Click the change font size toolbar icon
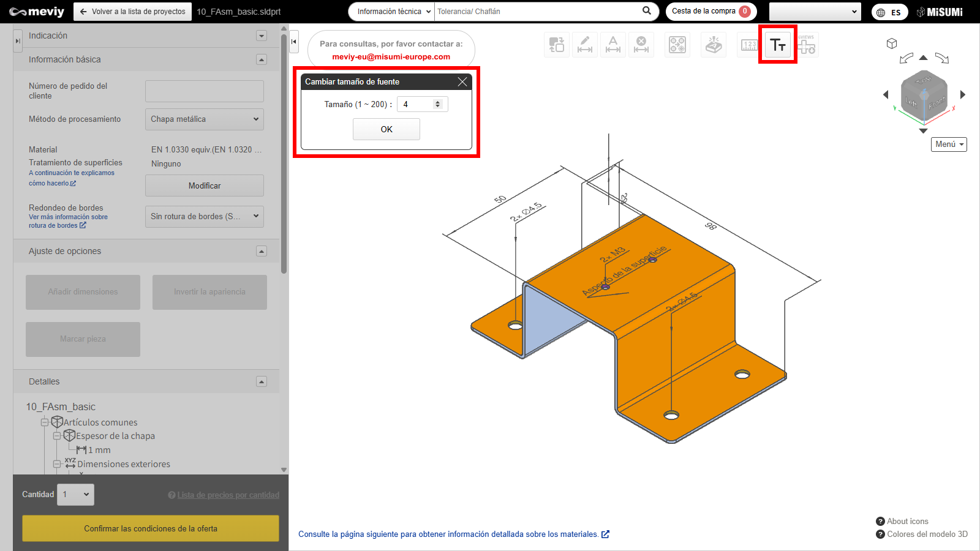980x551 pixels. pos(777,45)
